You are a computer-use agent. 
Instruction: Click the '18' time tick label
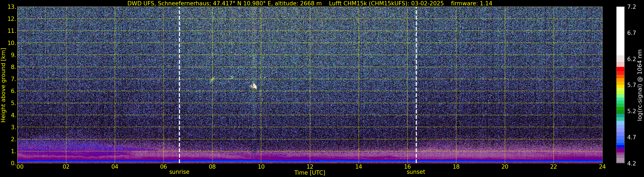tap(456, 167)
